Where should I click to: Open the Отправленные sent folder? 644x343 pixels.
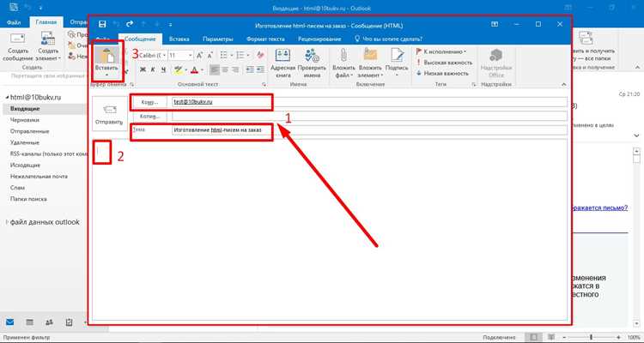[29, 131]
